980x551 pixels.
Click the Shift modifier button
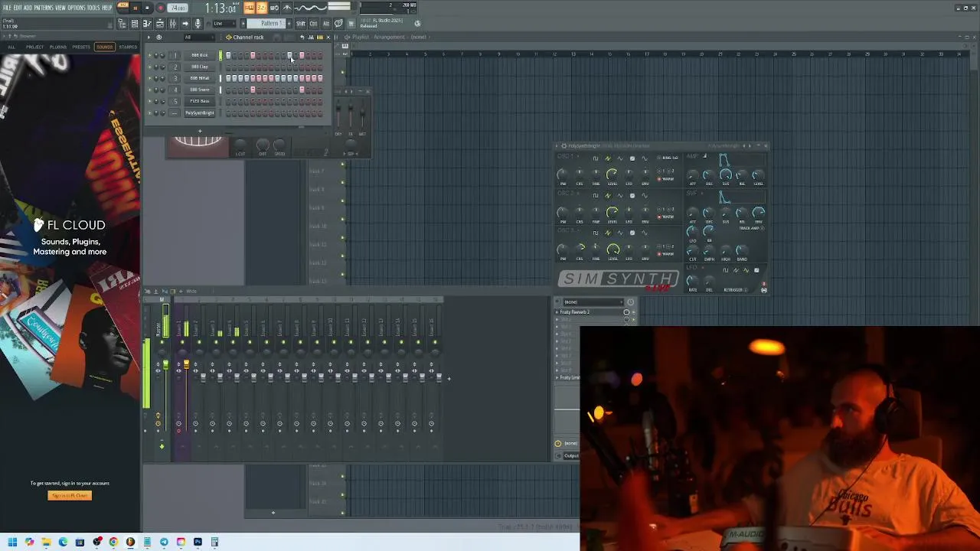(300, 24)
